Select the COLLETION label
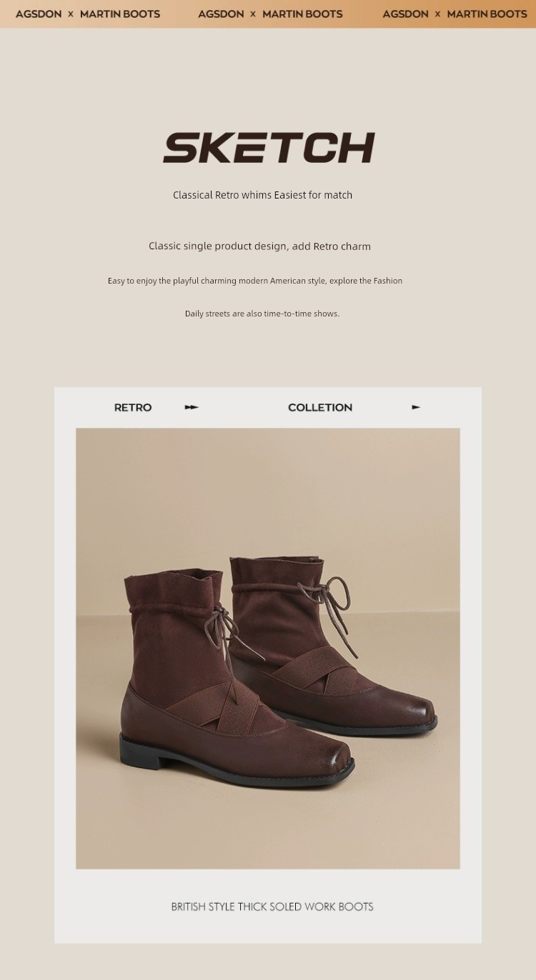The height and width of the screenshot is (980, 536). click(x=320, y=407)
